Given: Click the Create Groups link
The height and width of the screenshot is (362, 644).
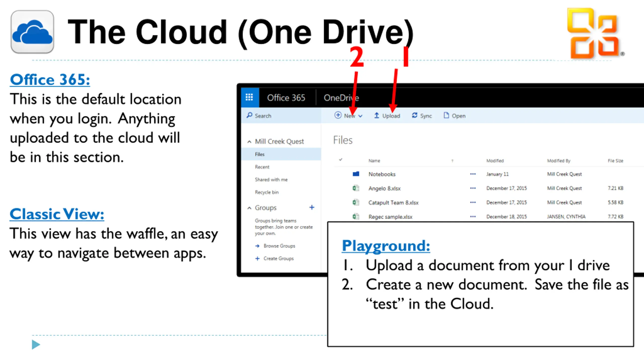Looking at the screenshot, I should 278,258.
